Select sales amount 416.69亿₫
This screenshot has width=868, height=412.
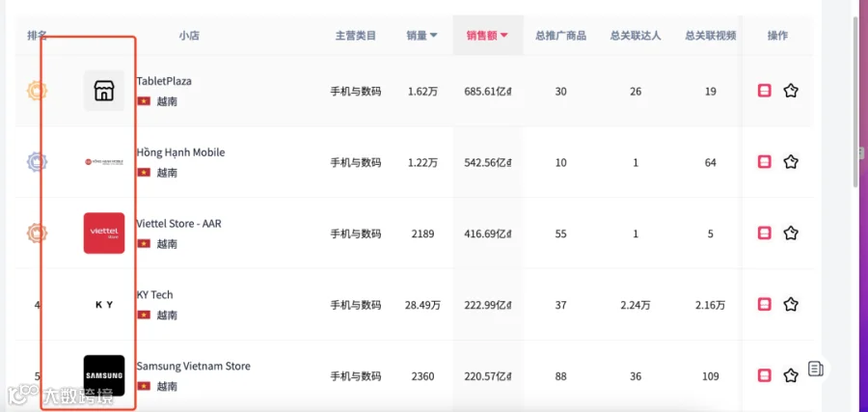(x=488, y=233)
